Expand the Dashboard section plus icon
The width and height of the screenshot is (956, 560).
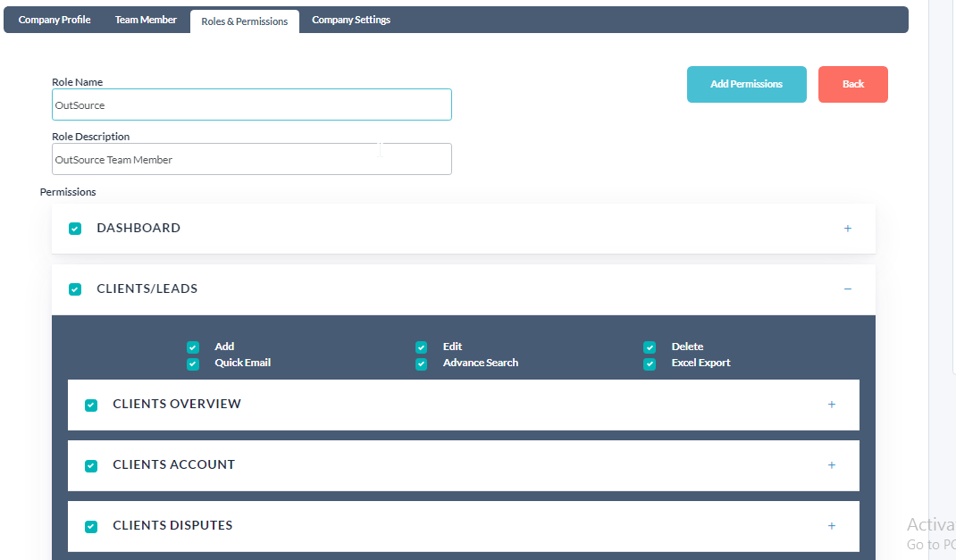pos(848,229)
